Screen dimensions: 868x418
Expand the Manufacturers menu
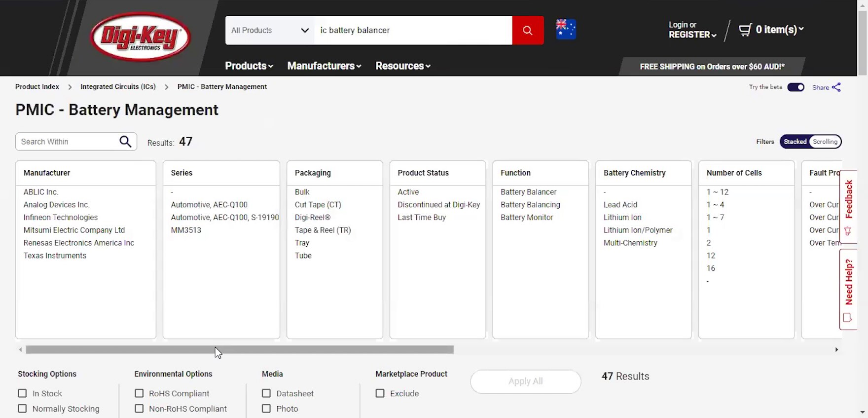324,66
